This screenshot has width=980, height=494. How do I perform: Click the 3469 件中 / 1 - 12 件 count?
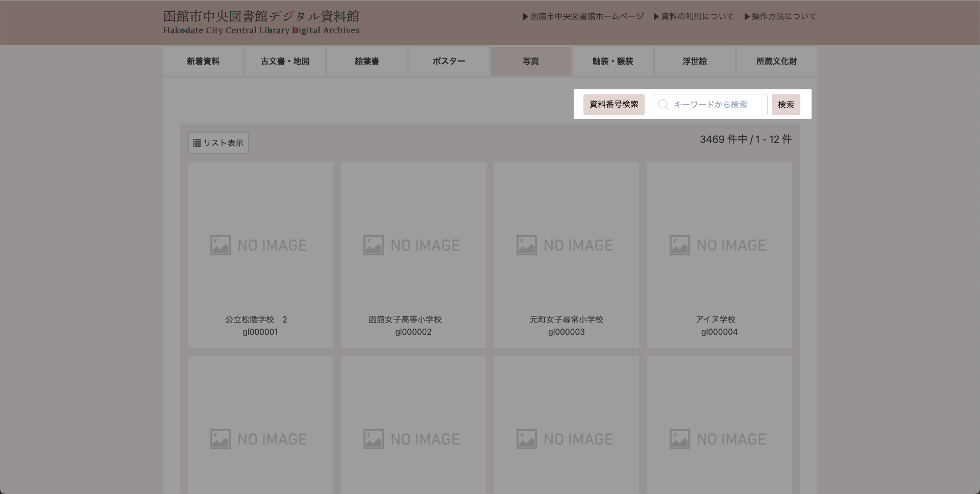tap(746, 139)
